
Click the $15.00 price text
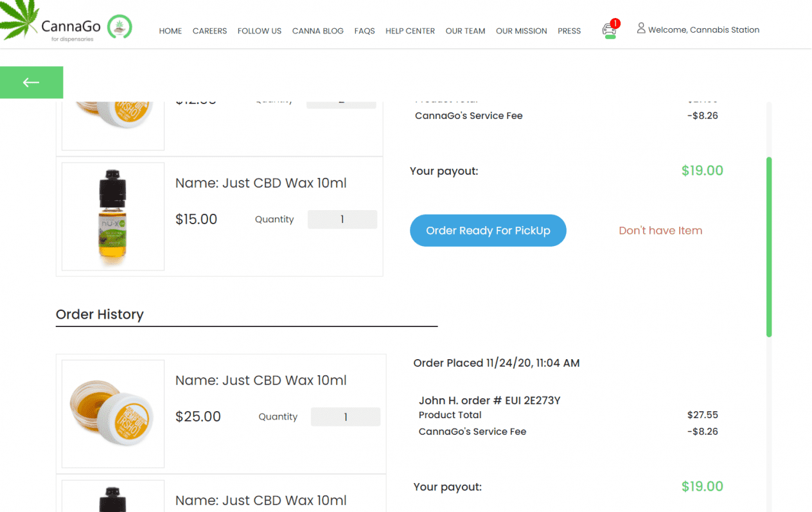[197, 219]
